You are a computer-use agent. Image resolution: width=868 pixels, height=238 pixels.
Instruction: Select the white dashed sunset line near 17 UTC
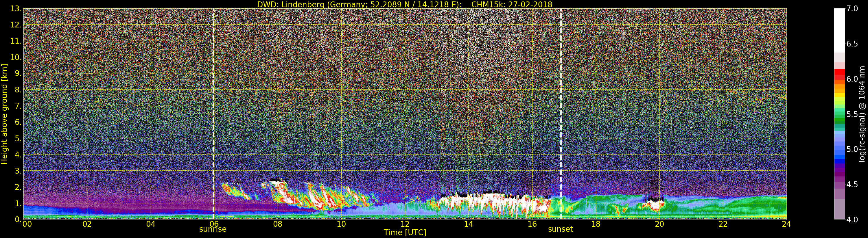561,114
